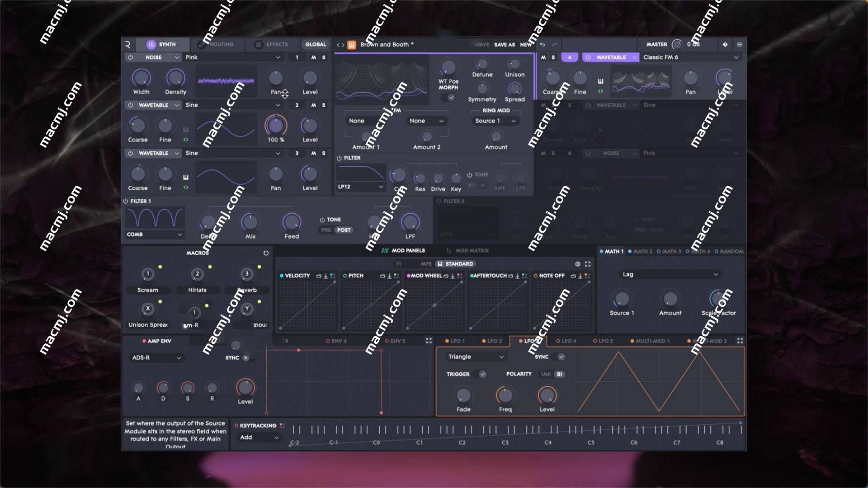
Task: Click generator 2 green phase arrows icon
Action: point(186,140)
